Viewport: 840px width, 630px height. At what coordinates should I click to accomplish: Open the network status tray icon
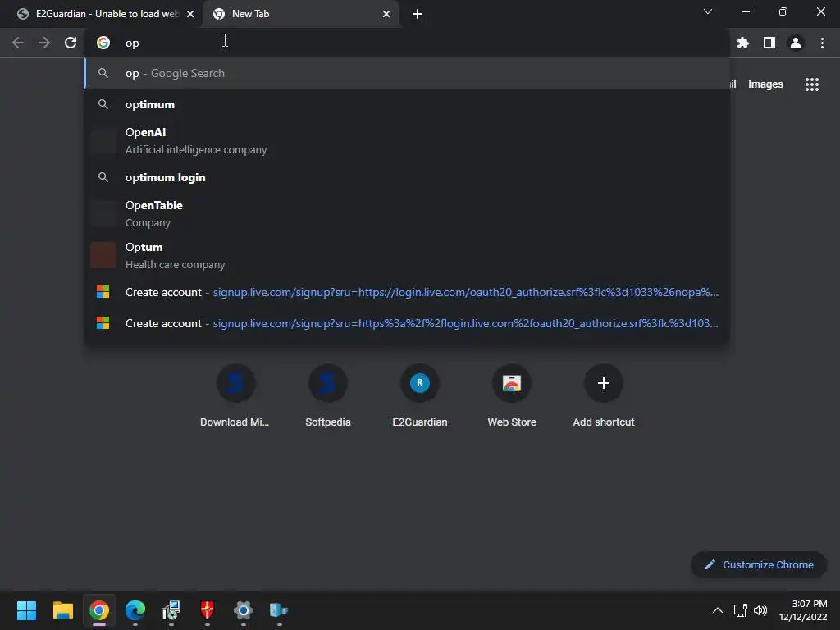(741, 610)
